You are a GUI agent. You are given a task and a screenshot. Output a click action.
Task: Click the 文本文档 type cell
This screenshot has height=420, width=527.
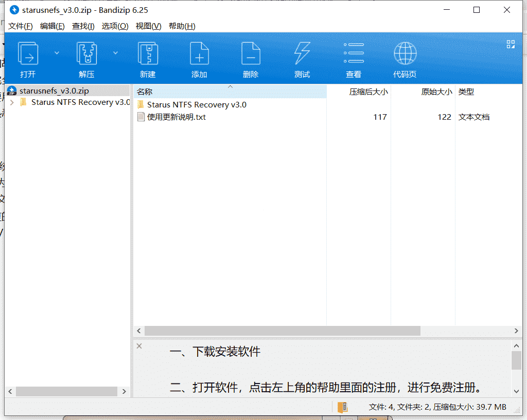[x=474, y=117]
